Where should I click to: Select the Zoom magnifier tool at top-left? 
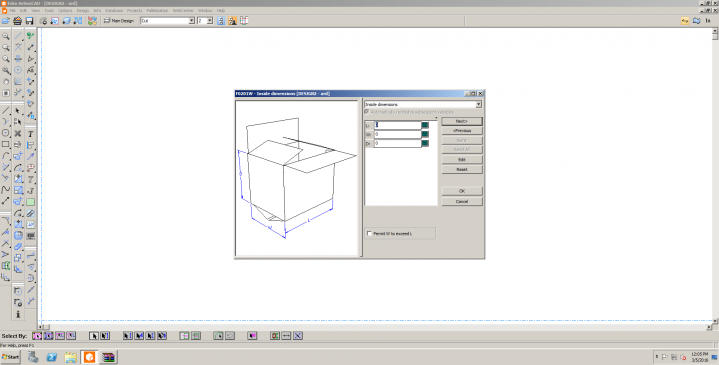point(6,36)
